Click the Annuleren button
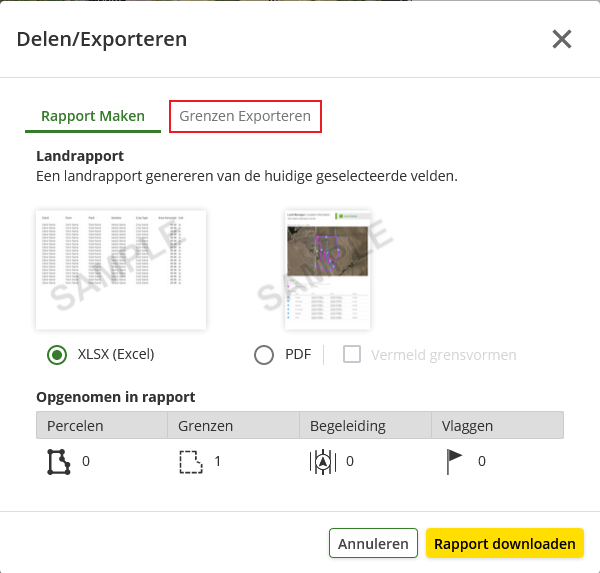 pyautogui.click(x=373, y=543)
